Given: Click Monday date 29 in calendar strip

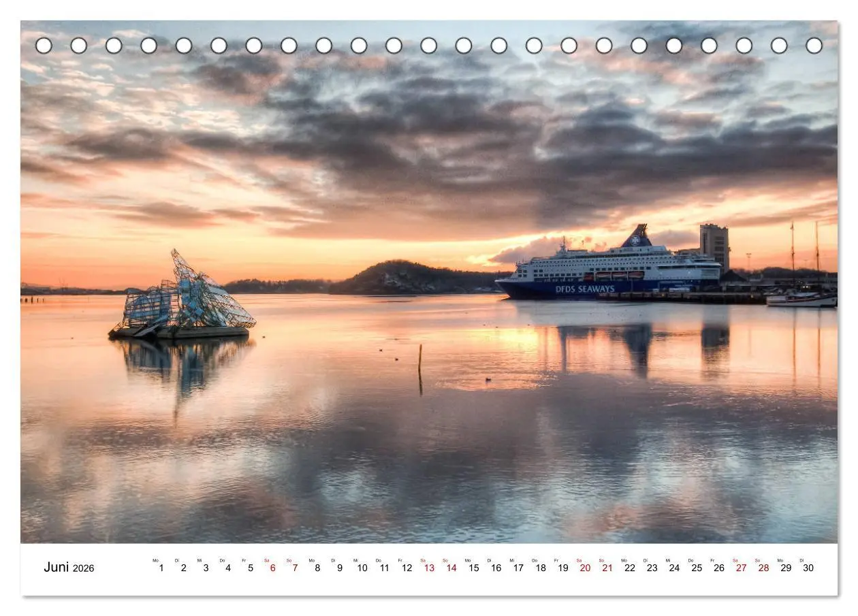Looking at the screenshot, I should tap(786, 568).
